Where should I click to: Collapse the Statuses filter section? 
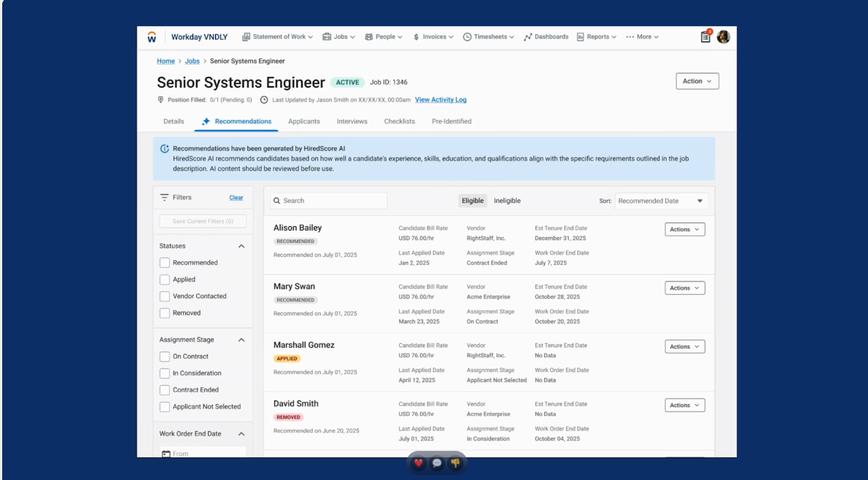pyautogui.click(x=241, y=246)
